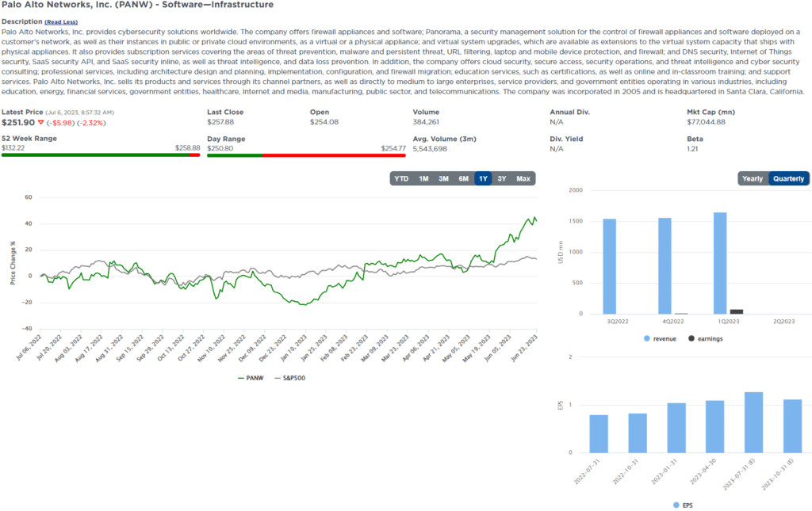Click the 2Q2023 axis label

(x=783, y=321)
